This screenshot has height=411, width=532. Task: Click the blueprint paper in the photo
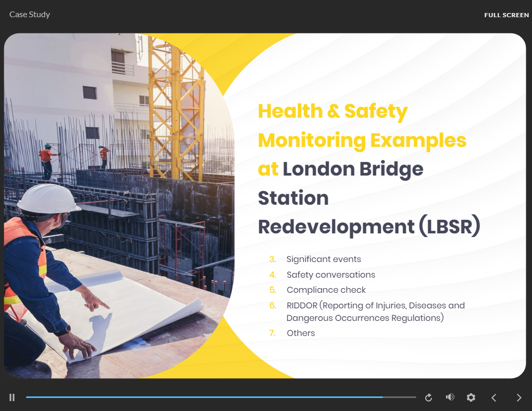pyautogui.click(x=130, y=313)
